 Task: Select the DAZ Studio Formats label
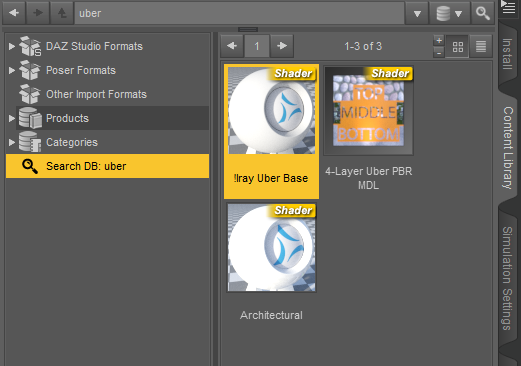tap(94, 46)
